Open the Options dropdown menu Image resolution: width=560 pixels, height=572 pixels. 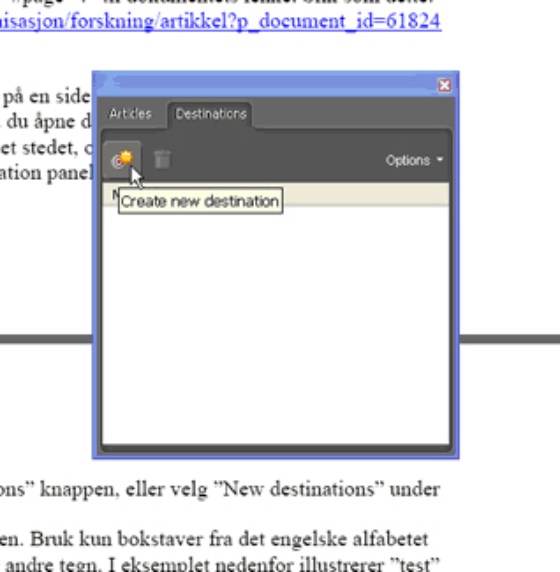click(x=414, y=160)
